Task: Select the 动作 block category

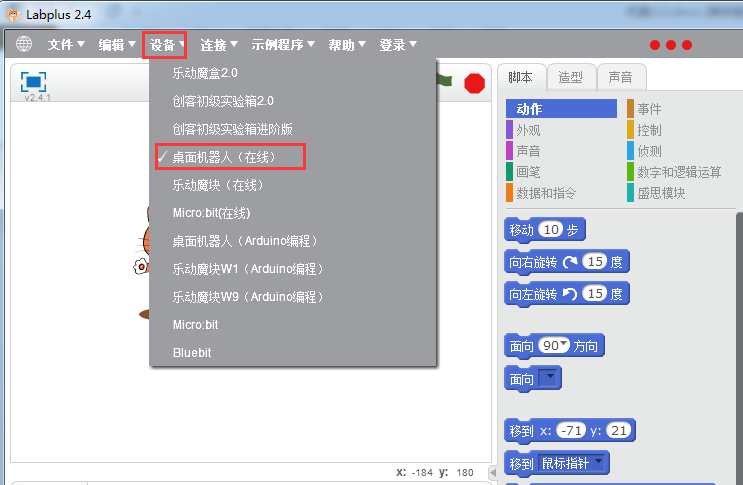Action: (562, 109)
